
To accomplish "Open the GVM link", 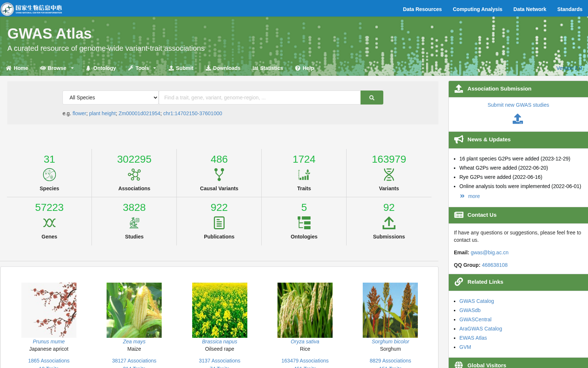I will pos(465,347).
